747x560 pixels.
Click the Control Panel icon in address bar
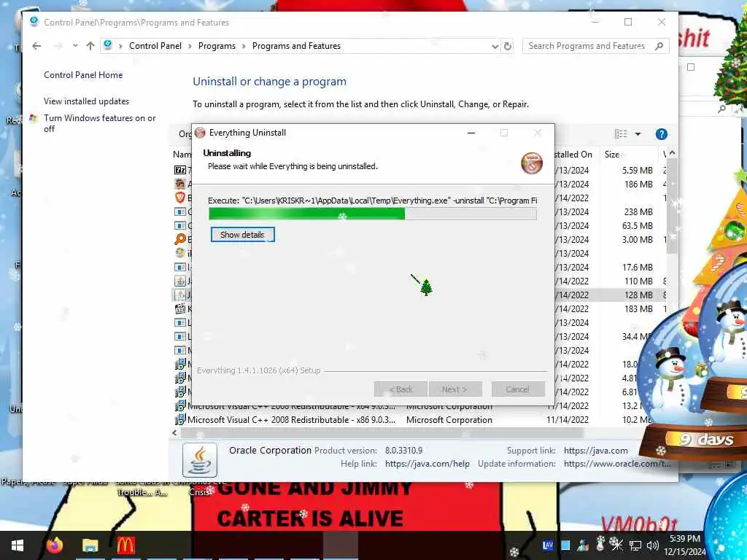(108, 45)
